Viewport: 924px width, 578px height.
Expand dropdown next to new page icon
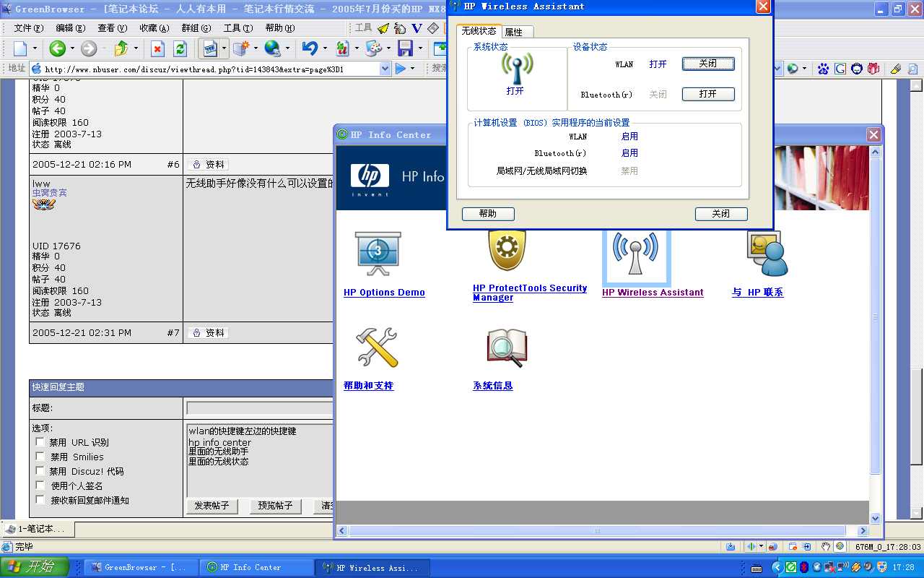(35, 48)
